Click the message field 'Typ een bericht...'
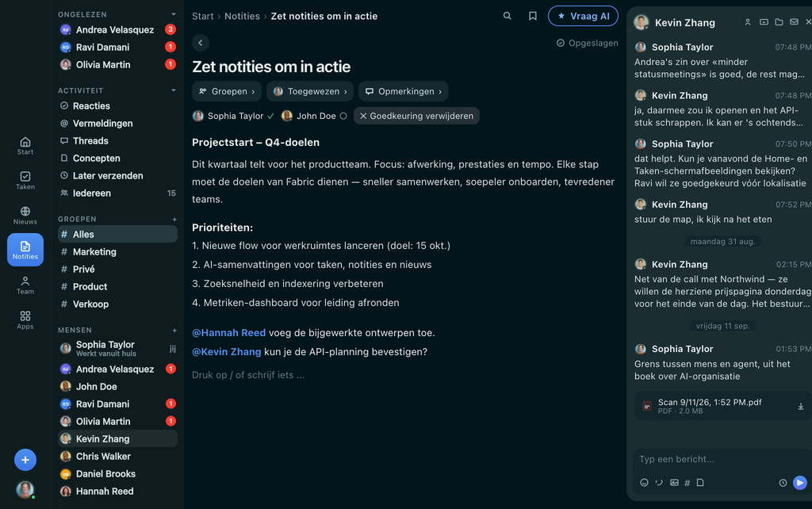Screen dimensions: 812x509 click(720, 459)
